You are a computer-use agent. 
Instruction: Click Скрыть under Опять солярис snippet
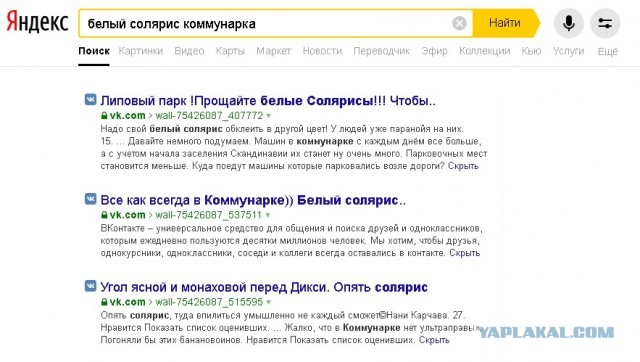[434, 340]
